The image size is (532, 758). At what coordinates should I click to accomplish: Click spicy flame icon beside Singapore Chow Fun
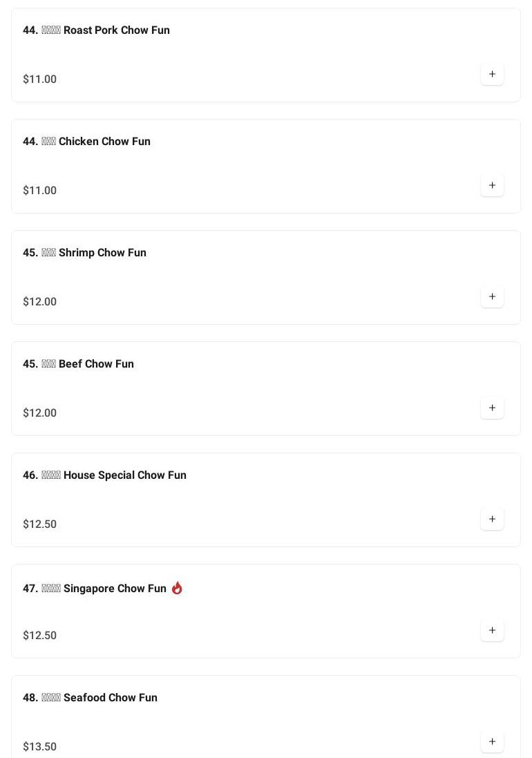178,588
